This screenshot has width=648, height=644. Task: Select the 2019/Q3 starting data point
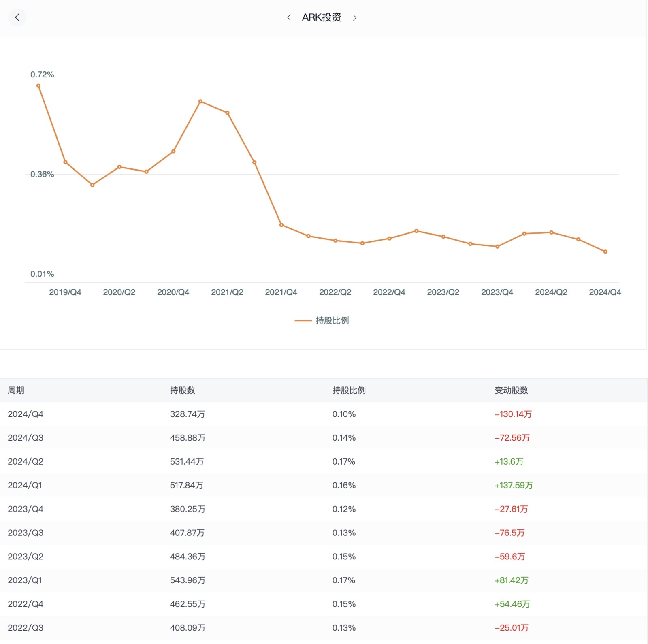pos(38,86)
